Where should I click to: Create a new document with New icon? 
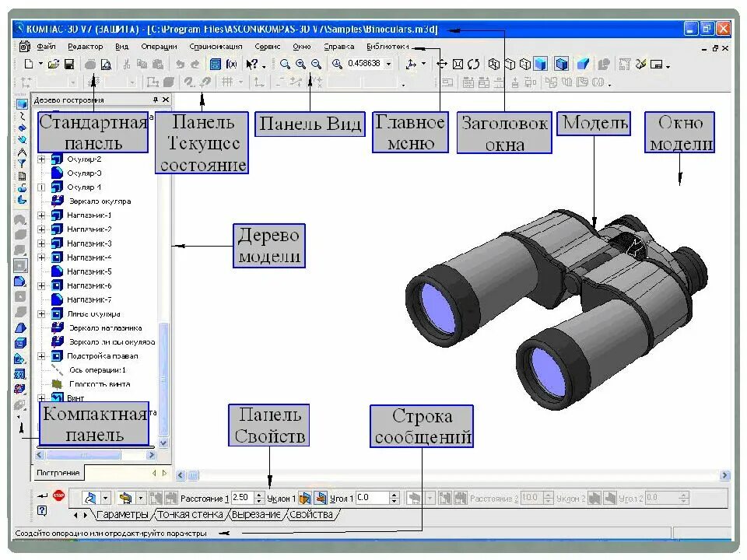29,64
